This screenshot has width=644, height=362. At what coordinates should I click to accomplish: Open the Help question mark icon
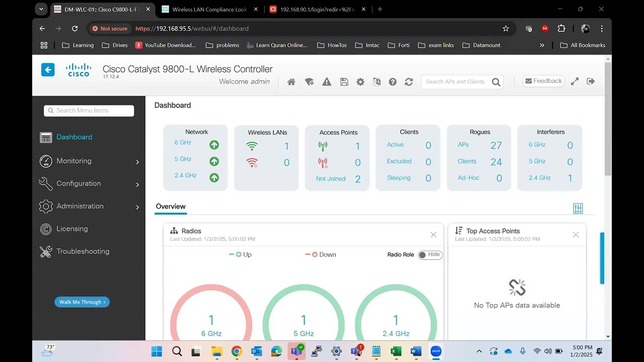pyautogui.click(x=393, y=82)
